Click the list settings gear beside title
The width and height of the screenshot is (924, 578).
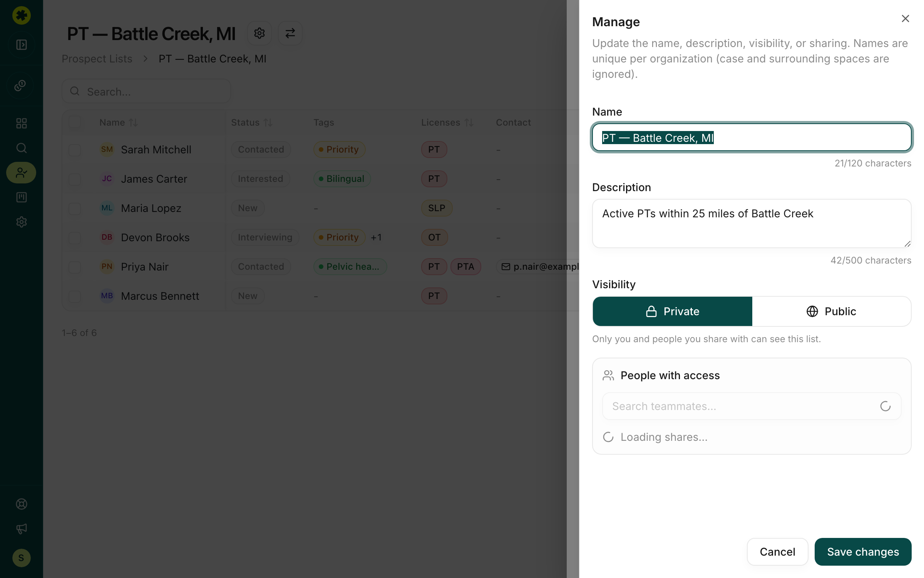coord(259,33)
